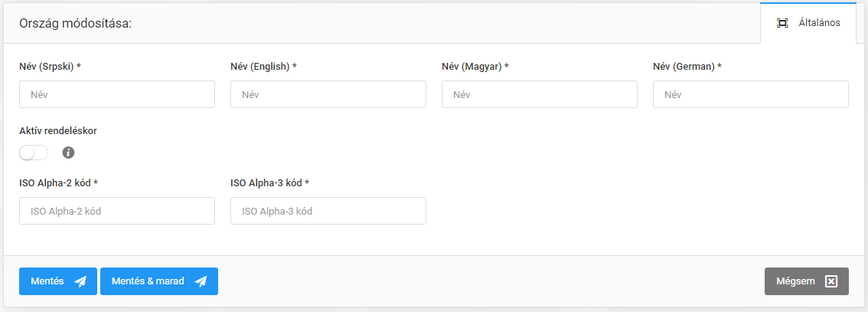The width and height of the screenshot is (868, 312).
Task: Focus the Név (English) input field
Action: (x=328, y=94)
